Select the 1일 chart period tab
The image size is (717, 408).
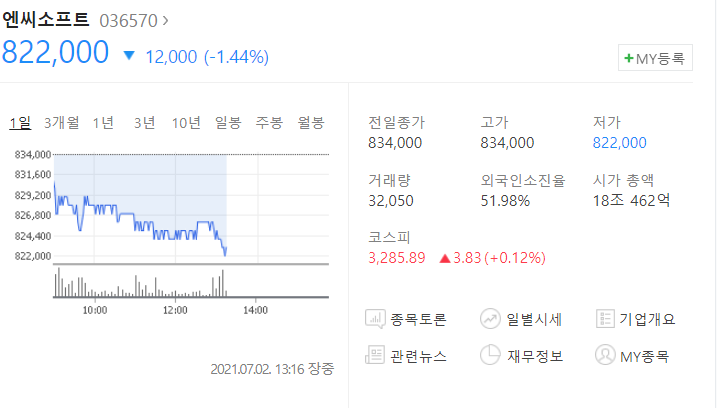[x=20, y=123]
